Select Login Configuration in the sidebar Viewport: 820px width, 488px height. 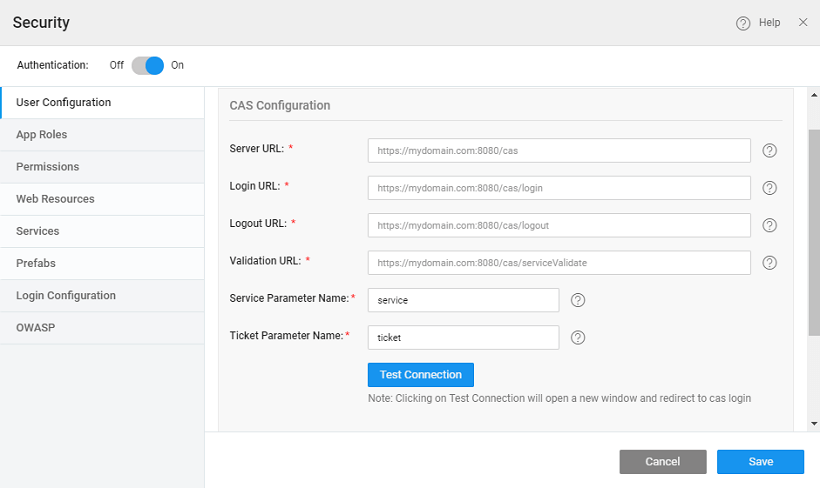click(x=66, y=296)
